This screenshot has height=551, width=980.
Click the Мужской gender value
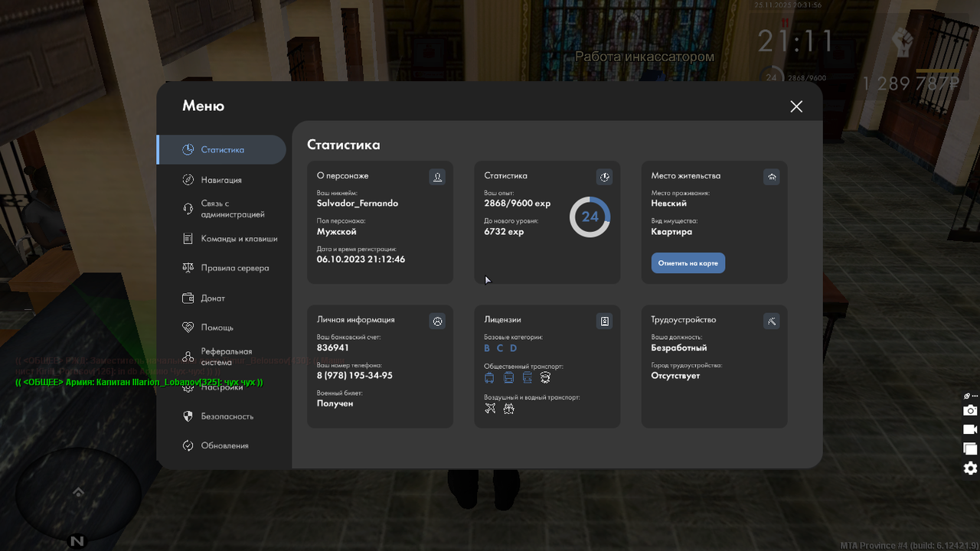(x=337, y=231)
